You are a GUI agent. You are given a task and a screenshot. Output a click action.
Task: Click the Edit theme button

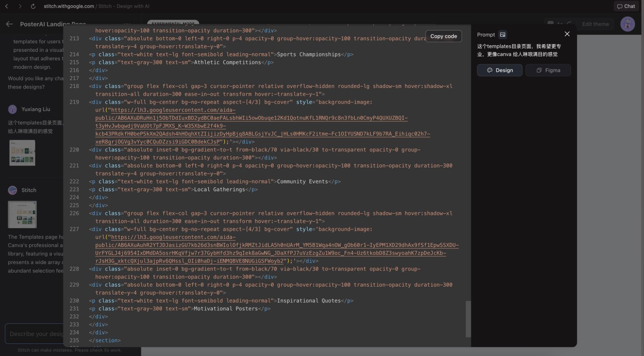595,24
